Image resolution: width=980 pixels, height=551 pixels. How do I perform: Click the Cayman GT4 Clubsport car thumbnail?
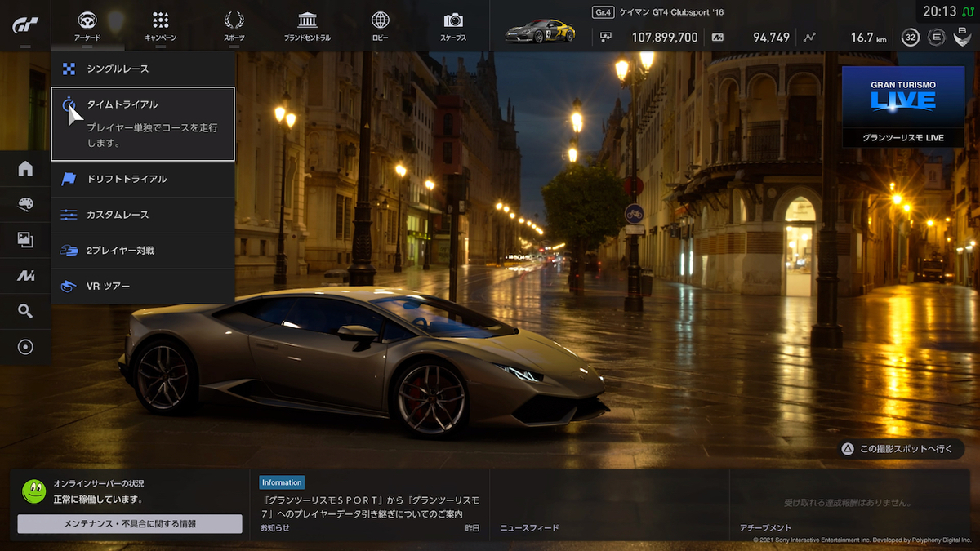click(540, 31)
